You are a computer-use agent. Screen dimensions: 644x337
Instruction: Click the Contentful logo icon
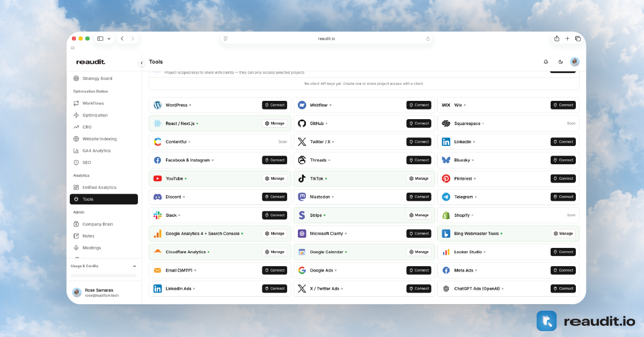tap(158, 142)
